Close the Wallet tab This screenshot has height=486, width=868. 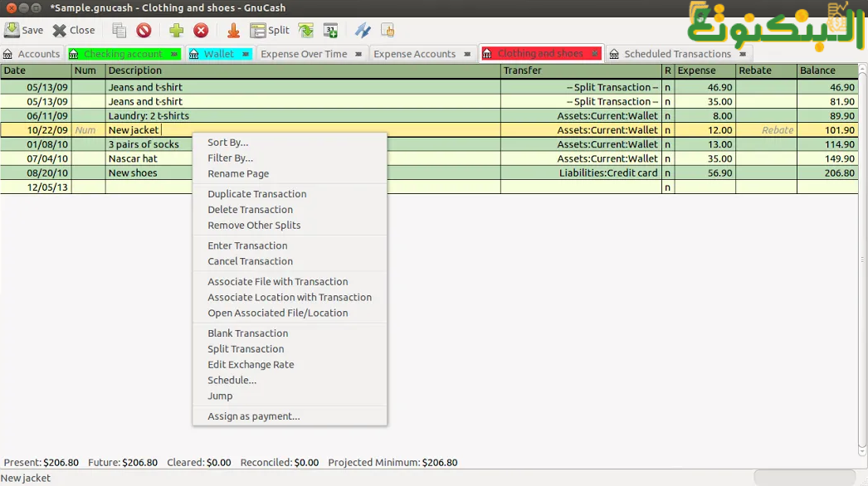pos(246,54)
